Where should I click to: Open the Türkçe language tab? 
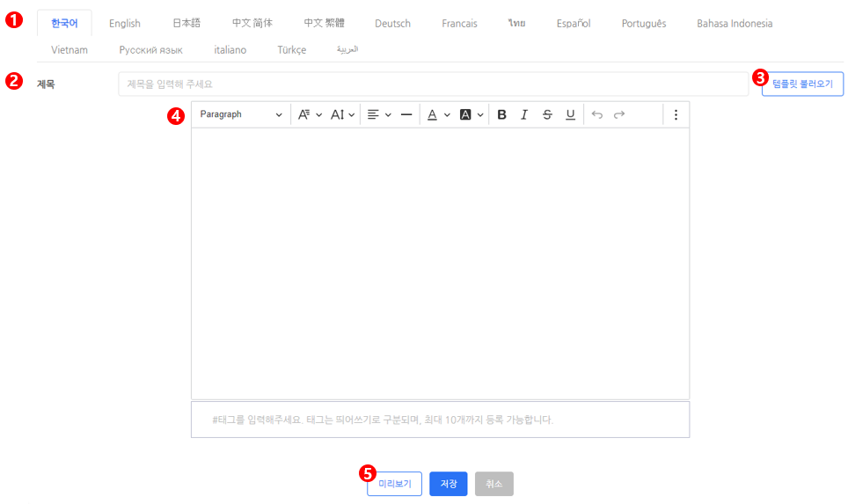click(291, 50)
